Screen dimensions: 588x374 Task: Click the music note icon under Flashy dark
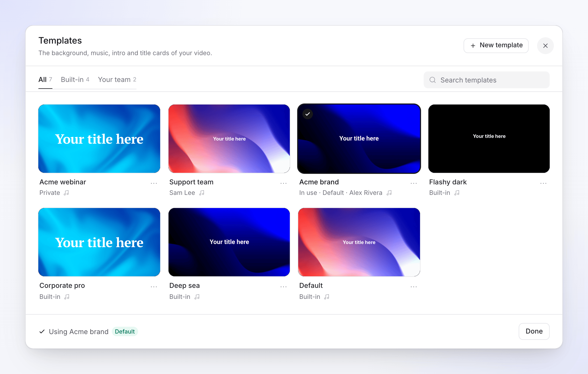[457, 193]
